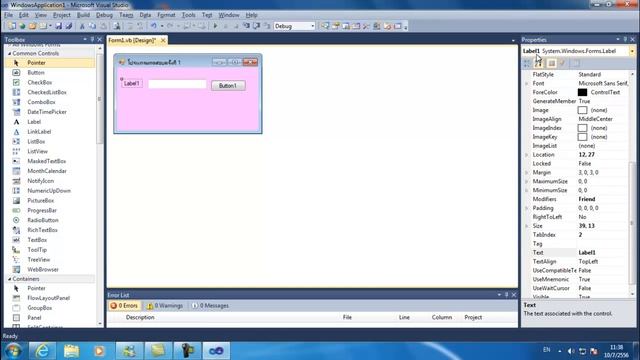Screen dimensions: 640x360
Task: Expand the Padding property
Action: point(527,208)
